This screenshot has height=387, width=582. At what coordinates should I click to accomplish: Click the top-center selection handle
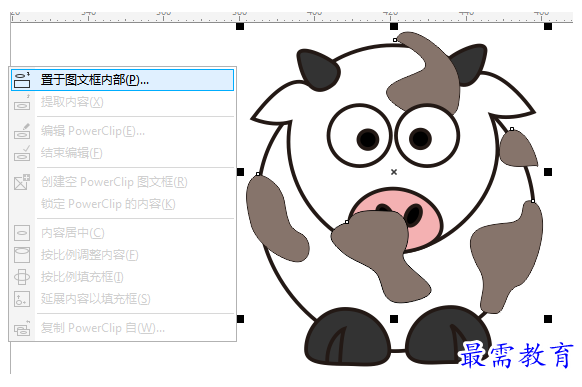[x=394, y=26]
